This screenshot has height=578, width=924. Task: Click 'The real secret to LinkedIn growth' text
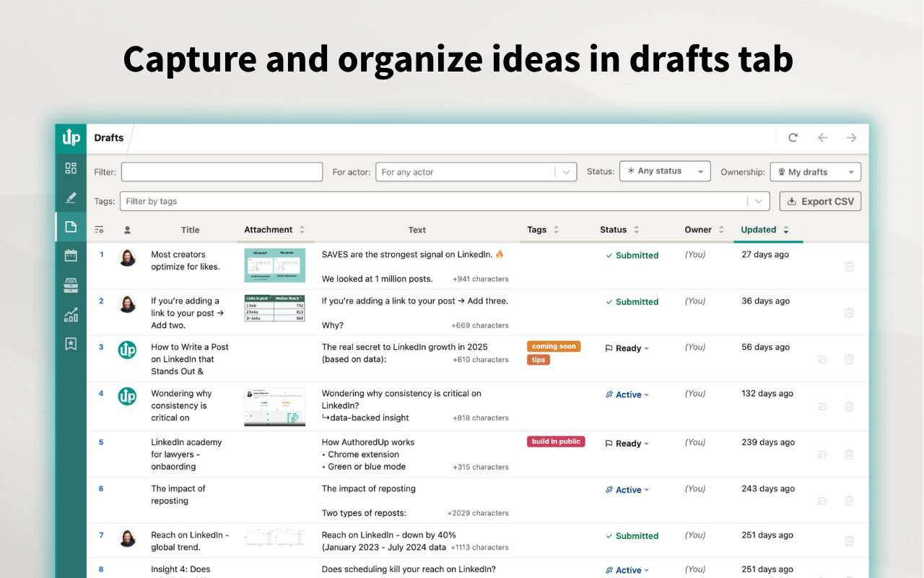point(404,347)
